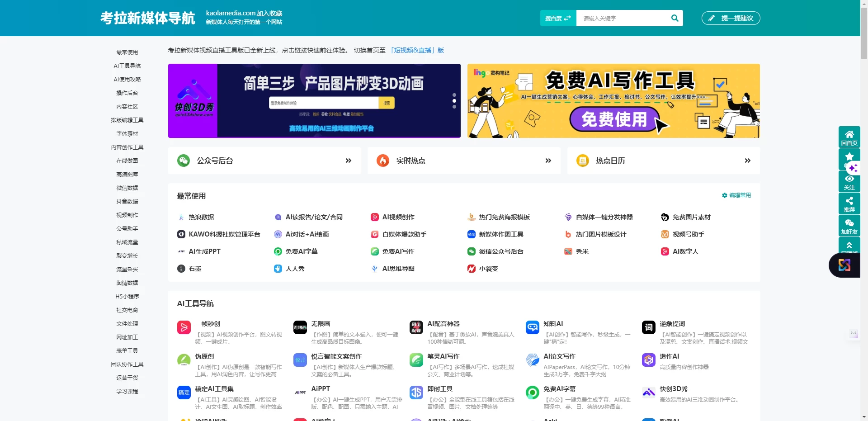
Task: Select 最常使用 in the left menu
Action: coord(127,52)
